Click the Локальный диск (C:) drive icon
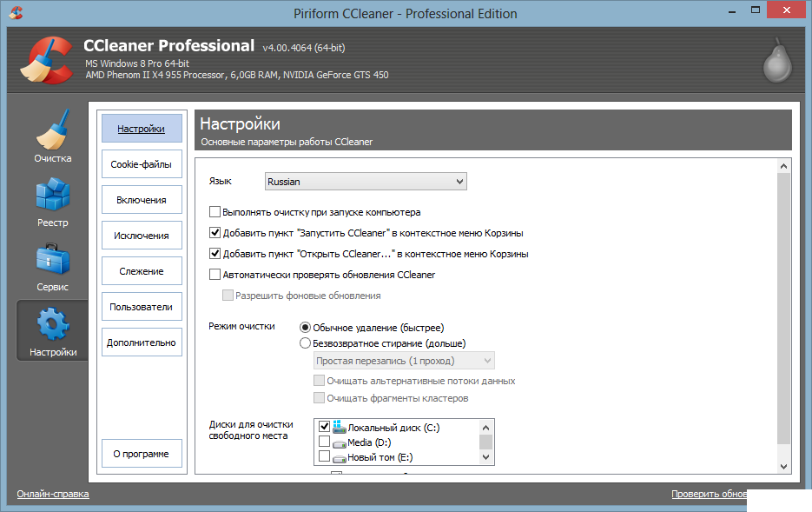812x512 pixels. (339, 427)
